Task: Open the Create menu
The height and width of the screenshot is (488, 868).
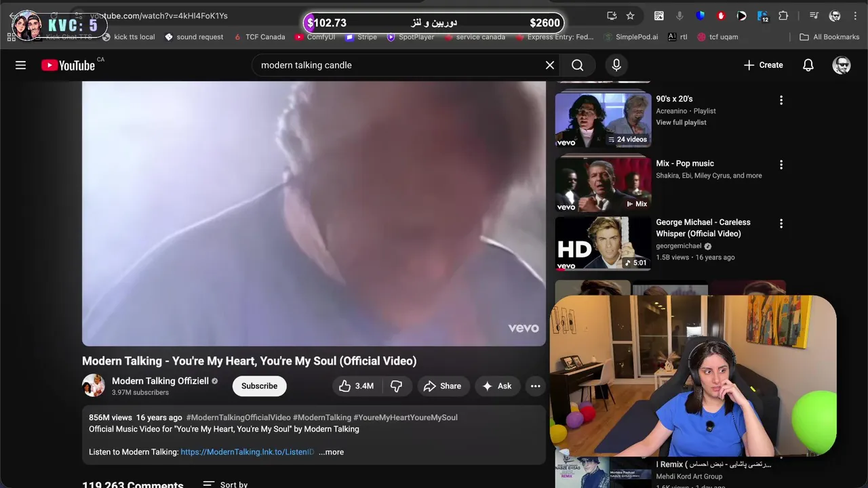Action: click(x=763, y=65)
